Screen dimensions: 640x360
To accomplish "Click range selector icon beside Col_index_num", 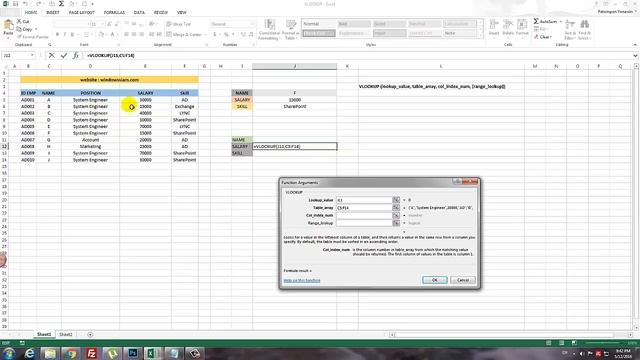I will point(396,215).
